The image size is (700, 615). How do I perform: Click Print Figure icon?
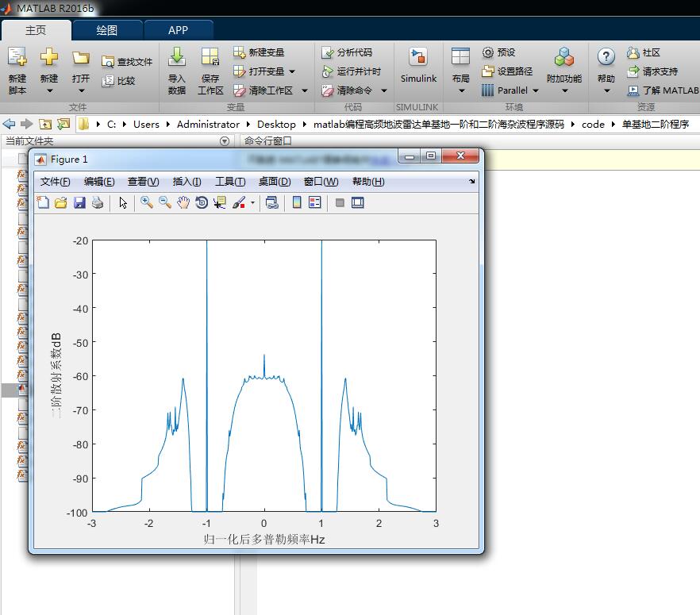pyautogui.click(x=98, y=202)
